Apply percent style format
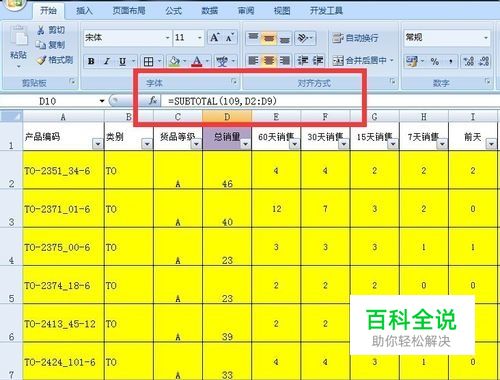The width and height of the screenshot is (500, 380). (435, 61)
